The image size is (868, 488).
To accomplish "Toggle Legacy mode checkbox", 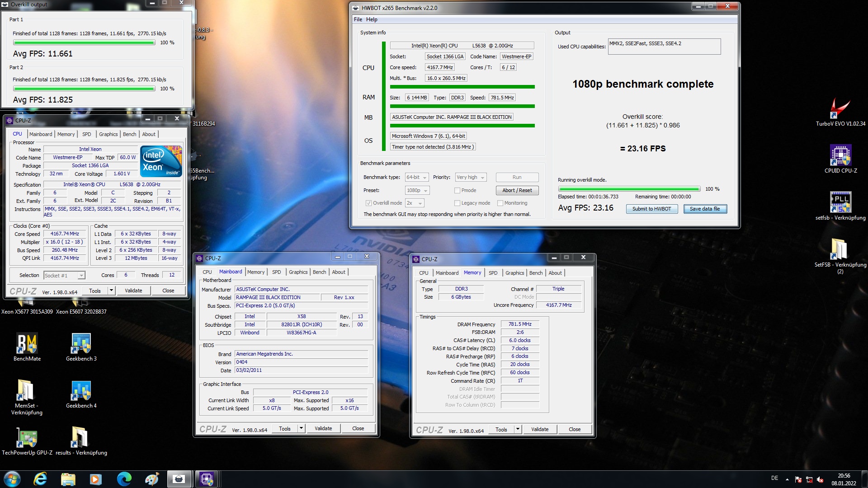I will tap(457, 203).
